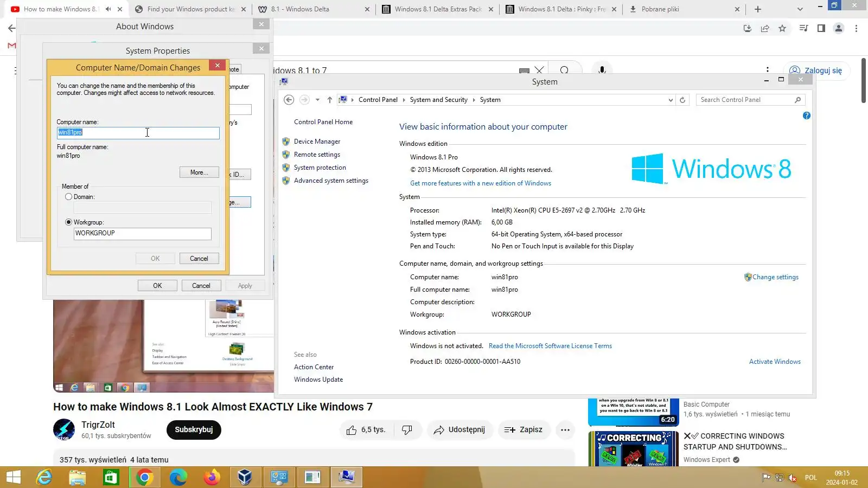Open Device Manager link
The image size is (868, 488).
click(317, 142)
